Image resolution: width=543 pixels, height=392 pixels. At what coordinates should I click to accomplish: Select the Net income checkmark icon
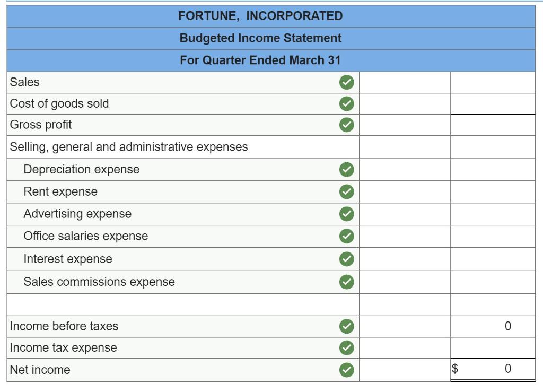click(x=346, y=369)
